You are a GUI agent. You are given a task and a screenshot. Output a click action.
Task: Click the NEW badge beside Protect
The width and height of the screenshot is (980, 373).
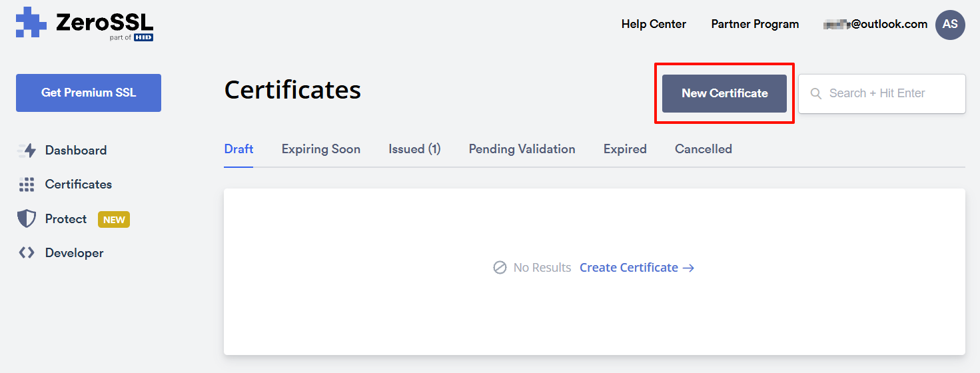pyautogui.click(x=114, y=220)
